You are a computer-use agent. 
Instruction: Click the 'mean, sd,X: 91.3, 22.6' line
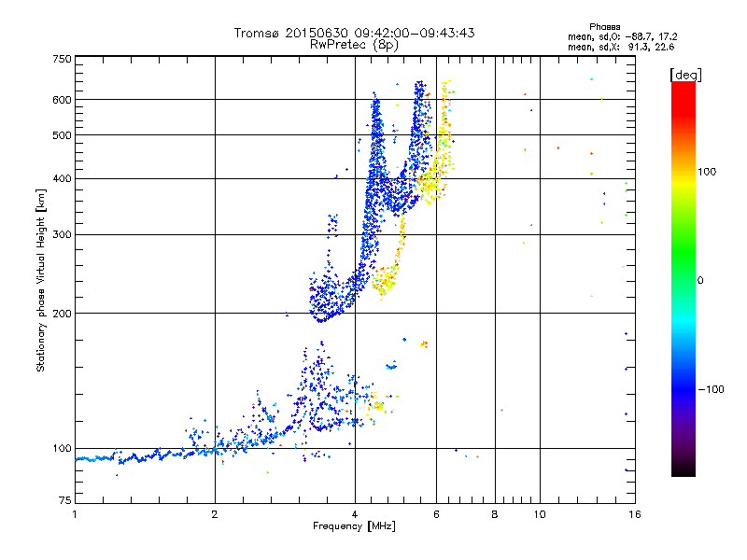[x=621, y=47]
